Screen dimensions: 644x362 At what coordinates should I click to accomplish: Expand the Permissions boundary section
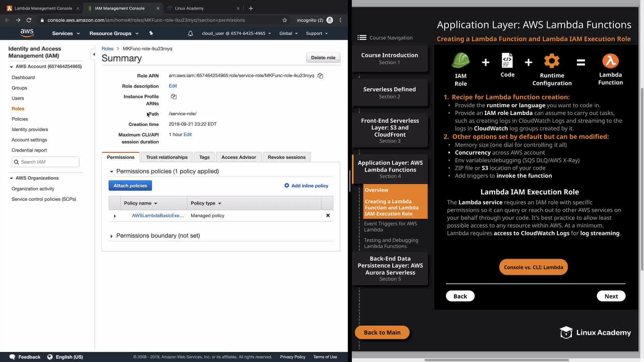coord(111,236)
